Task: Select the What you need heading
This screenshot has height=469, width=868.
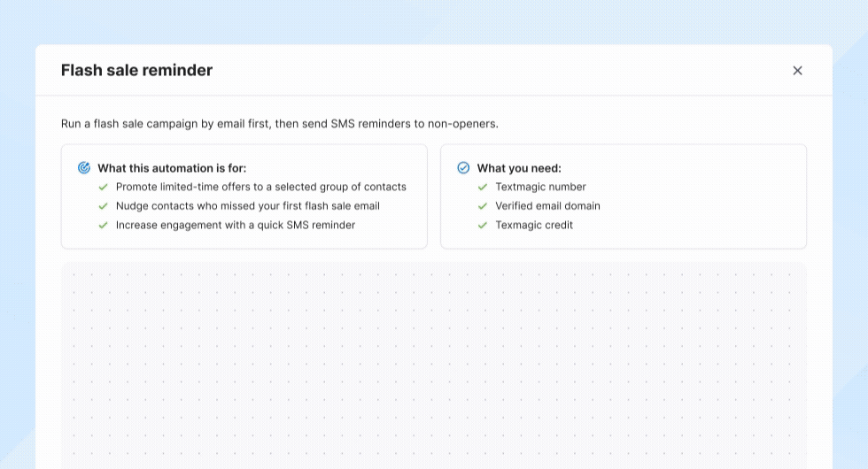Action: point(519,168)
